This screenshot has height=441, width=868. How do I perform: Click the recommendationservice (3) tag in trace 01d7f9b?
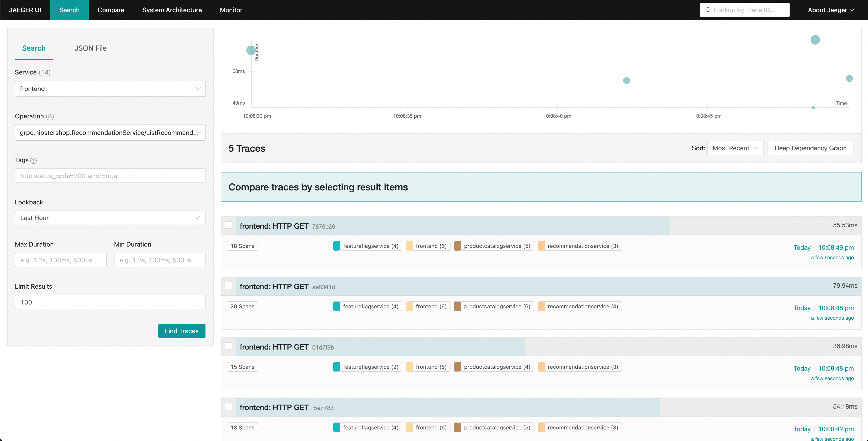coord(579,367)
